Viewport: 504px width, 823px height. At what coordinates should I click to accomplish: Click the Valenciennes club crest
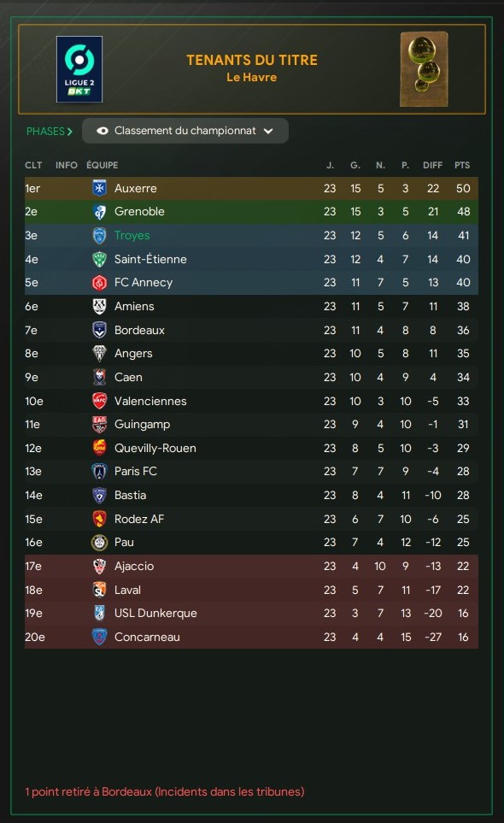tap(99, 401)
